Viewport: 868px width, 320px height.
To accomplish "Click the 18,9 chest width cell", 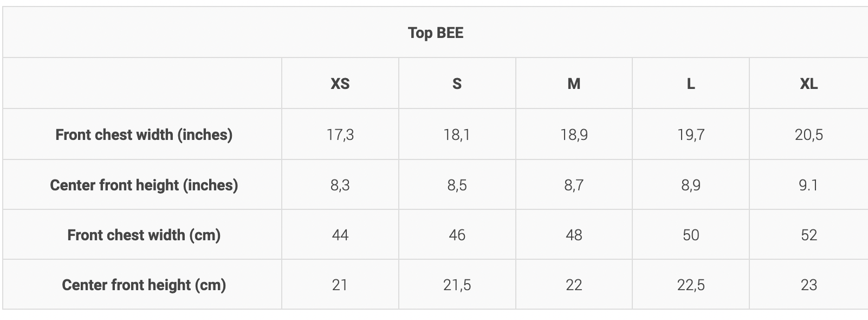I will click(x=574, y=135).
